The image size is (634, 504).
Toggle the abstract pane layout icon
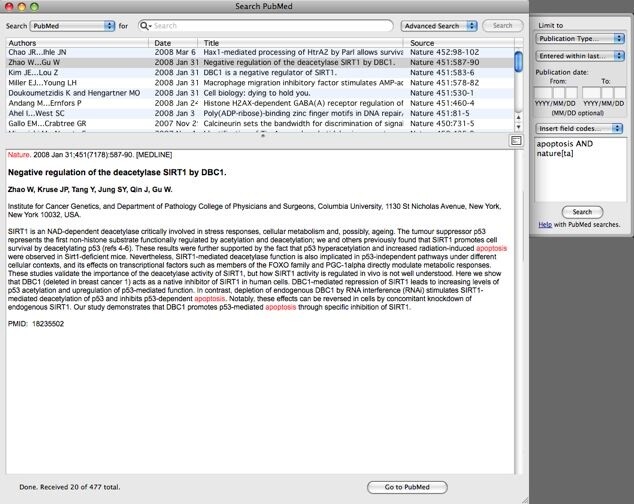point(516,141)
